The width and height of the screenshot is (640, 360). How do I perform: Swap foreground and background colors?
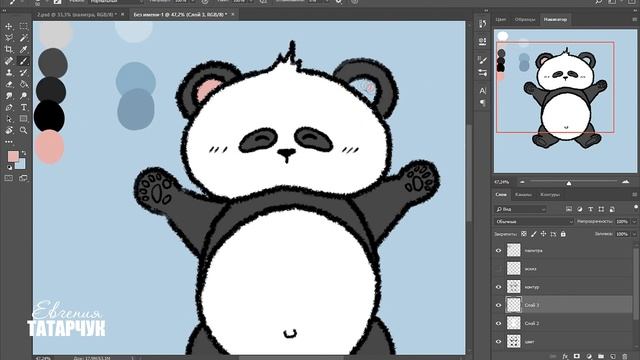(x=24, y=153)
